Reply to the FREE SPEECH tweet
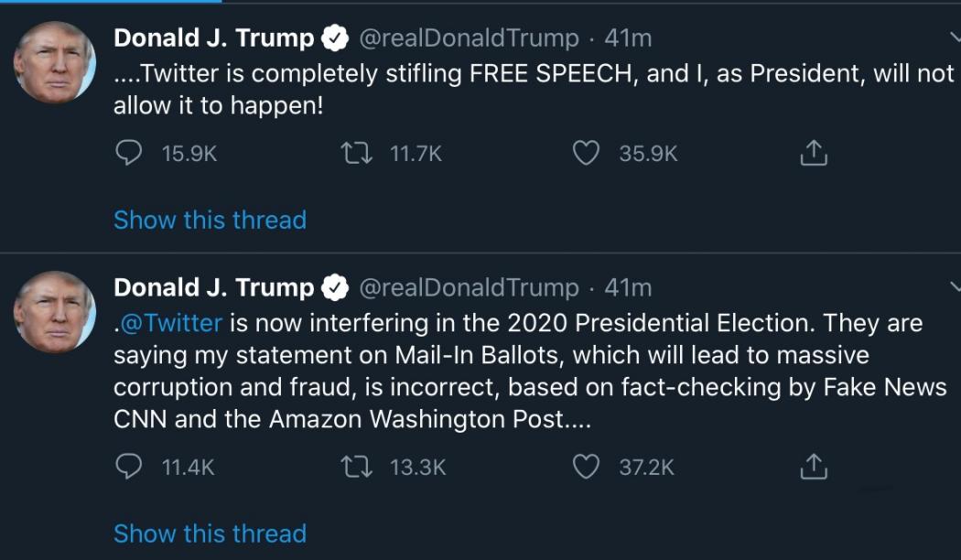The height and width of the screenshot is (560, 961). click(129, 154)
